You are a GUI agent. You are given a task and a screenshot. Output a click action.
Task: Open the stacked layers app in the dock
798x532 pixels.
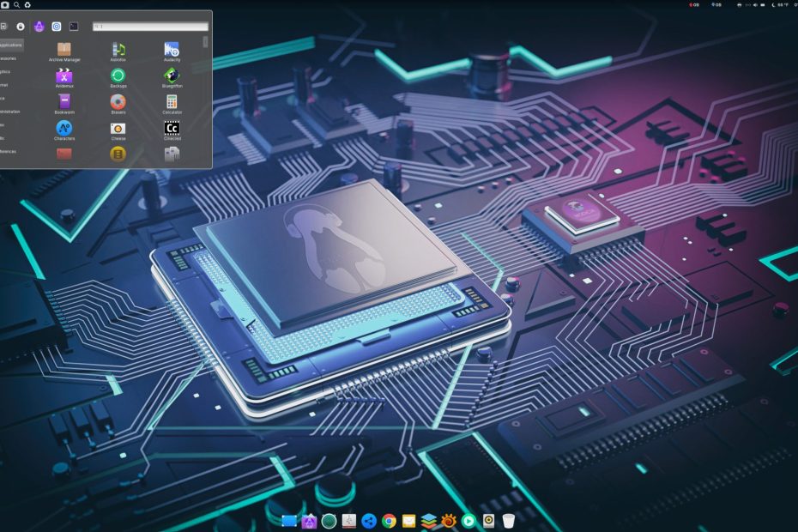(429, 521)
